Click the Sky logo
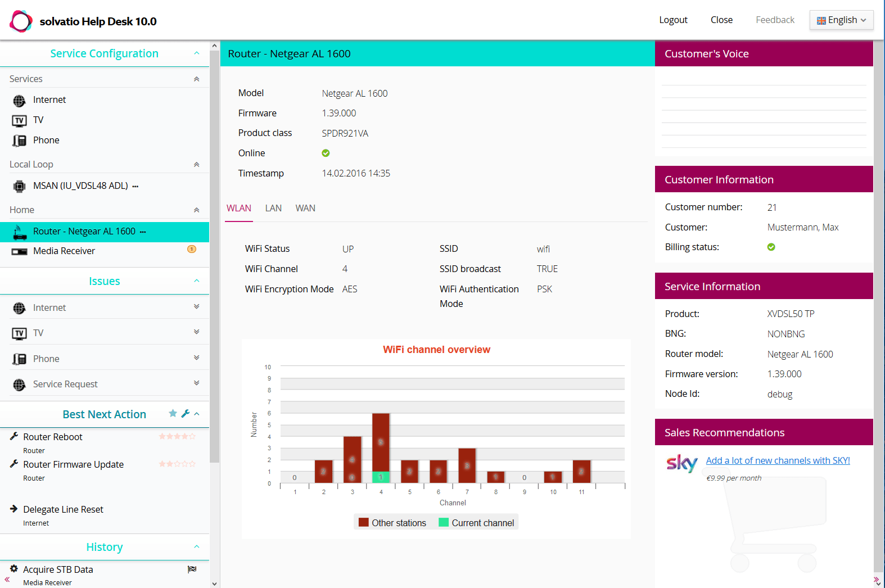Image resolution: width=885 pixels, height=588 pixels. [681, 463]
